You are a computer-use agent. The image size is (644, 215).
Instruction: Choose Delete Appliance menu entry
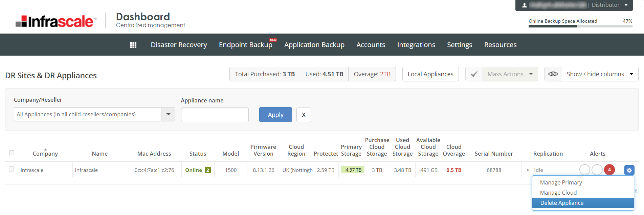point(583,203)
